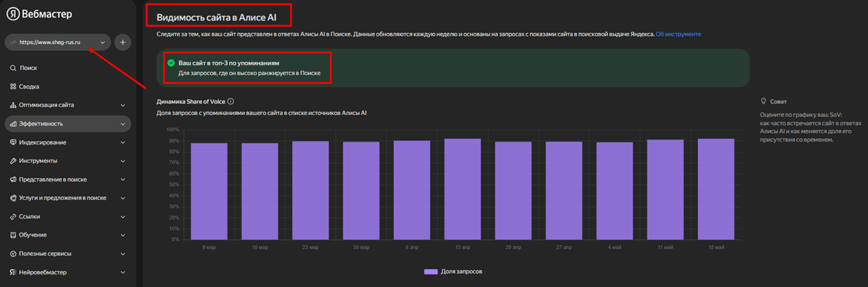The width and height of the screenshot is (868, 287).
Task: Click the 11 май chart bar
Action: pos(665,189)
